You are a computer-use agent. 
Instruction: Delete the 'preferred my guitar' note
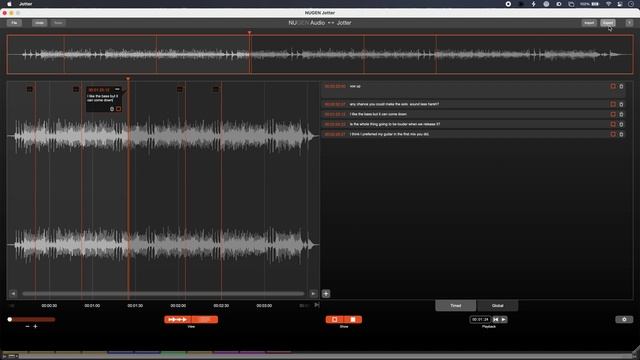(x=621, y=134)
